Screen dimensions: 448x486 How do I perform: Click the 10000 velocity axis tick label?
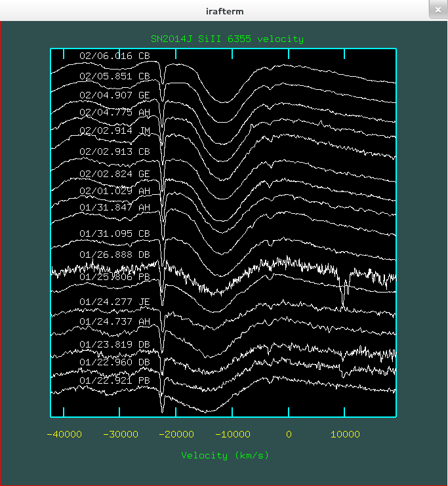click(345, 434)
